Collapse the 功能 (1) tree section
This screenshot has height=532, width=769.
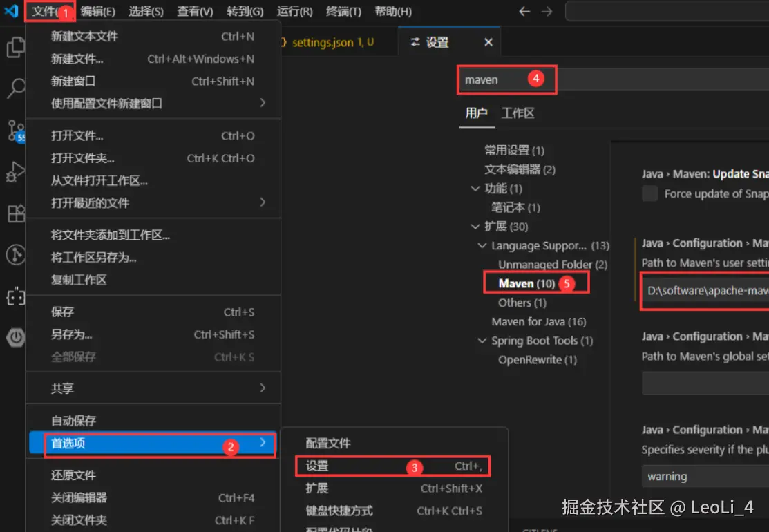tap(475, 189)
